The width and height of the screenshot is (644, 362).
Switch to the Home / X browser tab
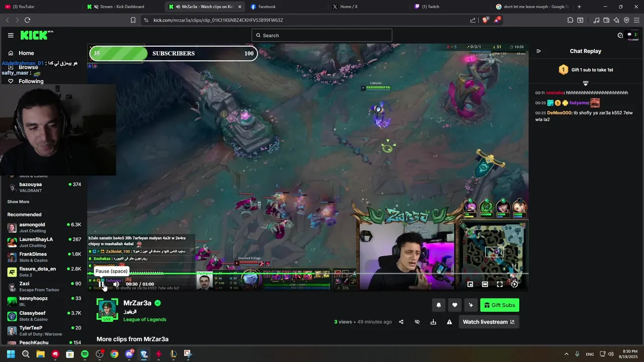[x=369, y=7]
